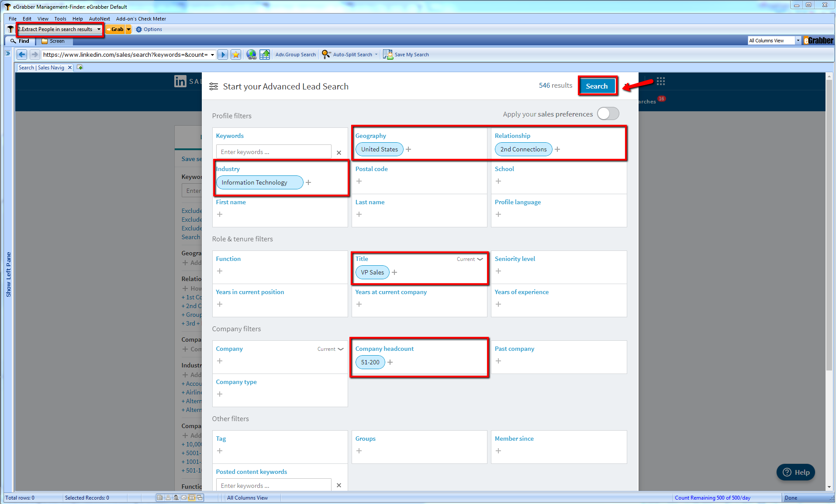Open the Edit menu
Screen dimensions: 836x504
click(x=27, y=19)
